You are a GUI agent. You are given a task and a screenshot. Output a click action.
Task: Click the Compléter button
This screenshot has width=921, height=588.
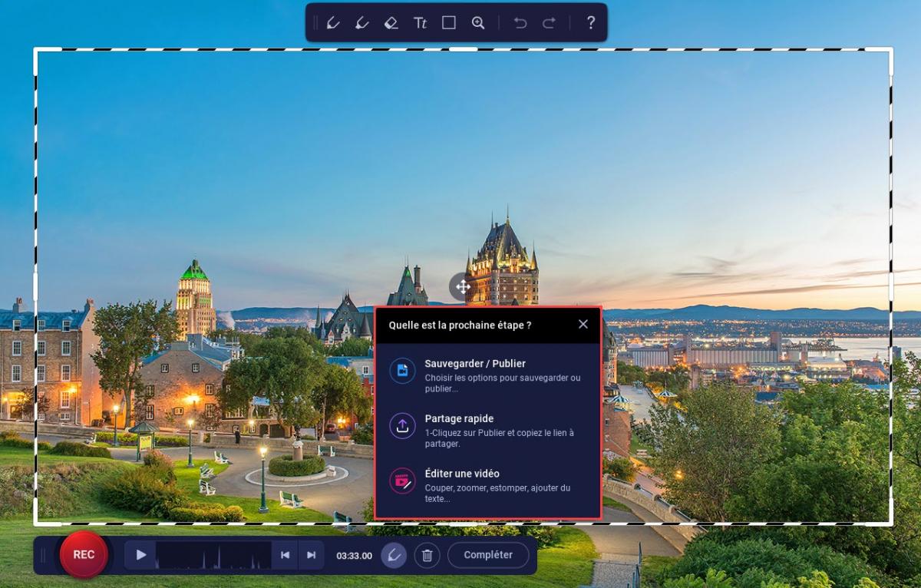(488, 555)
